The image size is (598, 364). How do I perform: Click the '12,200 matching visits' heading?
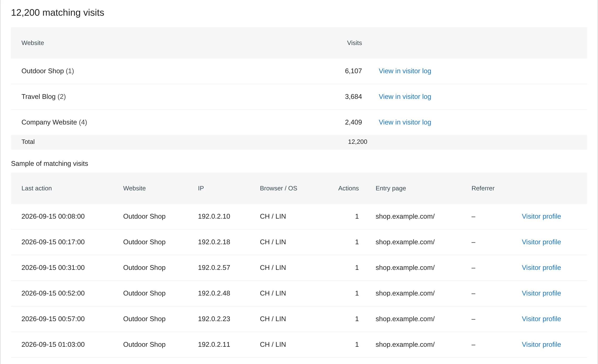[x=58, y=13]
